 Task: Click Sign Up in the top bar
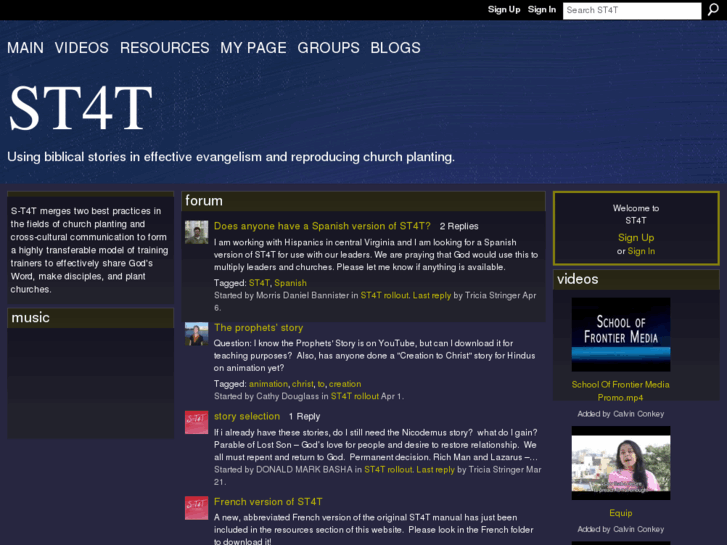504,9
